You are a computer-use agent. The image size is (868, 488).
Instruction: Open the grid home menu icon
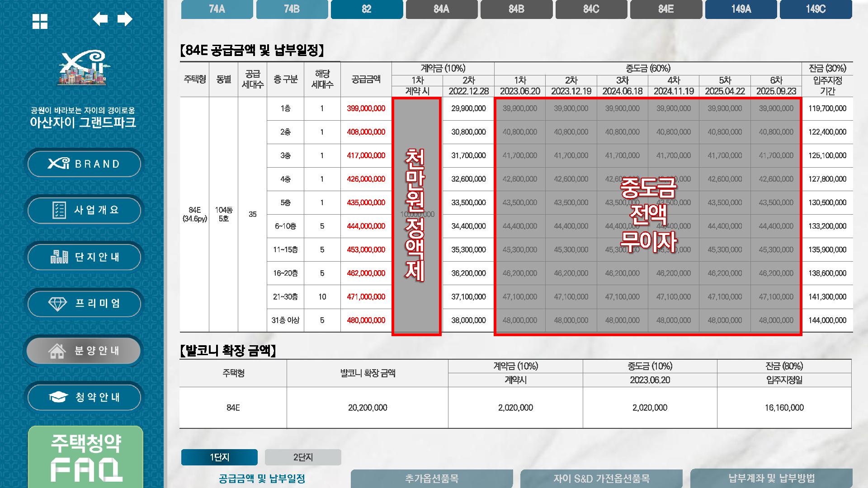(40, 21)
